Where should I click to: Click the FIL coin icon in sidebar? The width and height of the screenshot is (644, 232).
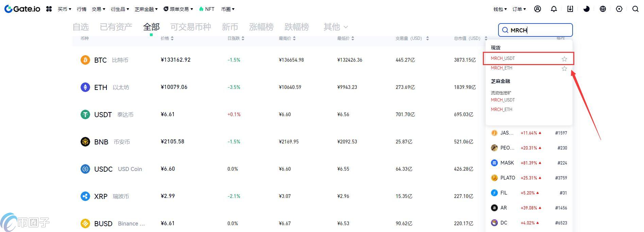coord(494,193)
